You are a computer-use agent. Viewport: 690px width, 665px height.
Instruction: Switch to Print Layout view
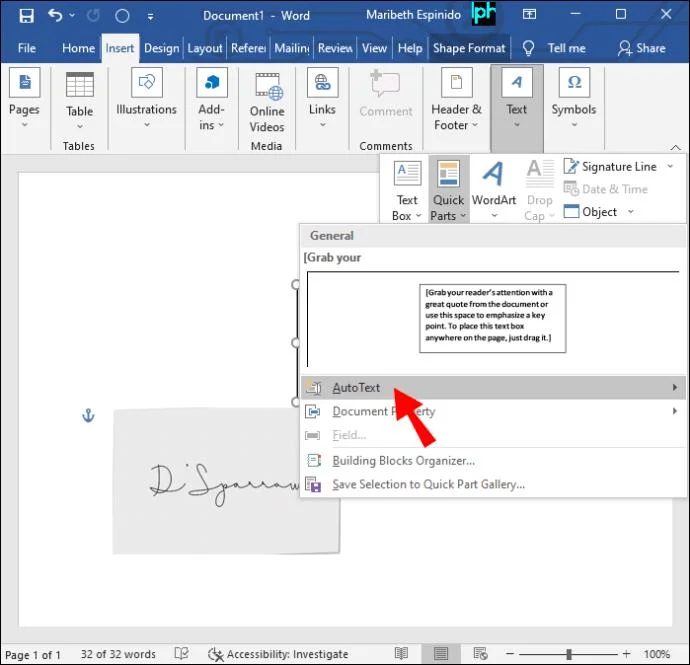click(x=440, y=654)
